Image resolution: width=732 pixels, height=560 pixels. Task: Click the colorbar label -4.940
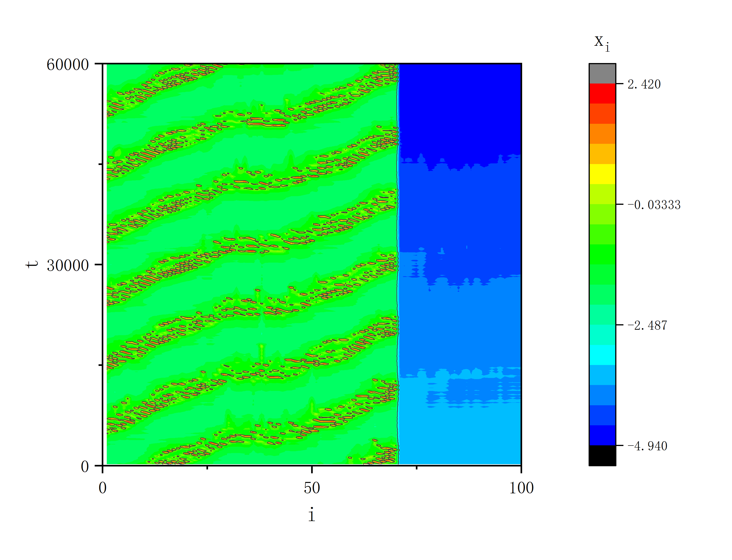[647, 446]
